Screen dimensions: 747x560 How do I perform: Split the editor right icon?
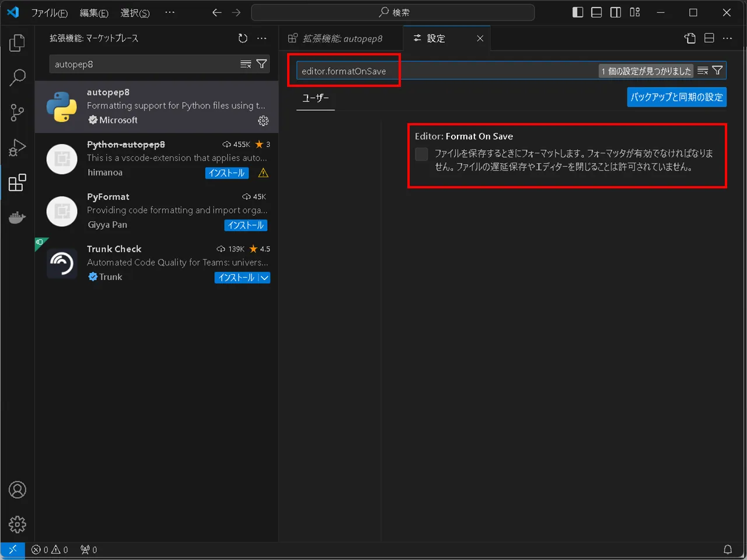tap(709, 38)
